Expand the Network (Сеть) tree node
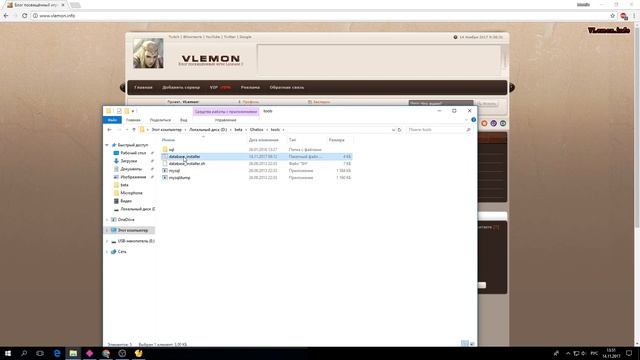This screenshot has width=640, height=360. point(107,252)
